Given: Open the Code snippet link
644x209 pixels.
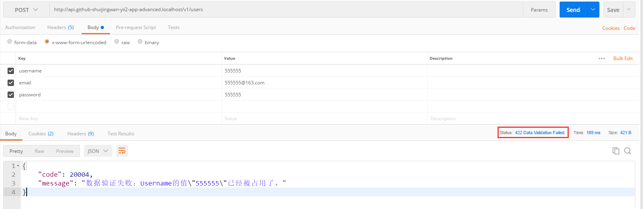Looking at the screenshot, I should (x=629, y=28).
